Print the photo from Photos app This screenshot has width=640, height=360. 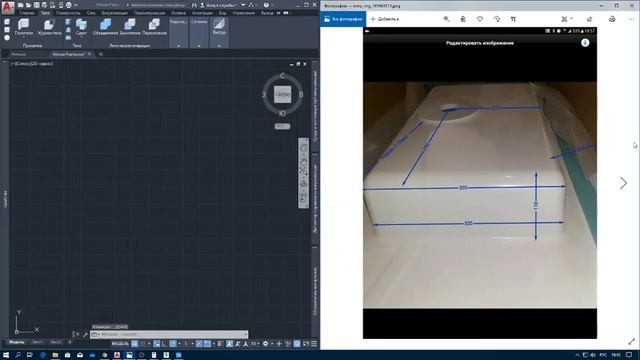pyautogui.click(x=612, y=19)
